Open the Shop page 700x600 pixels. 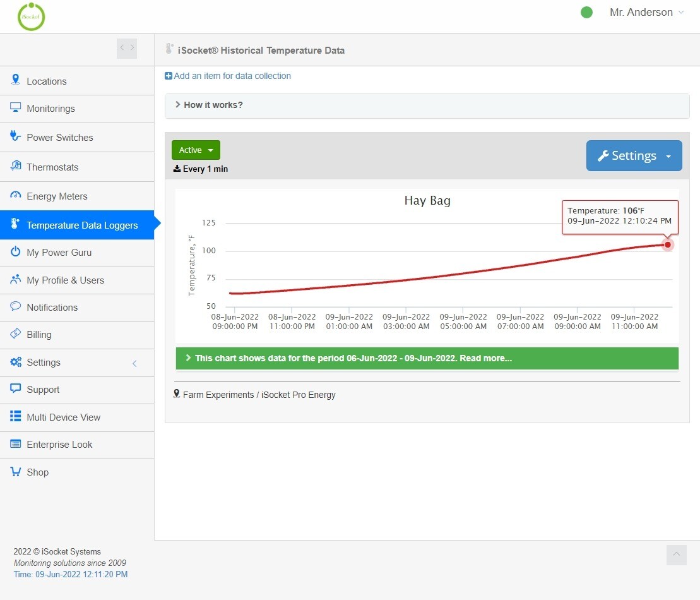[77, 472]
